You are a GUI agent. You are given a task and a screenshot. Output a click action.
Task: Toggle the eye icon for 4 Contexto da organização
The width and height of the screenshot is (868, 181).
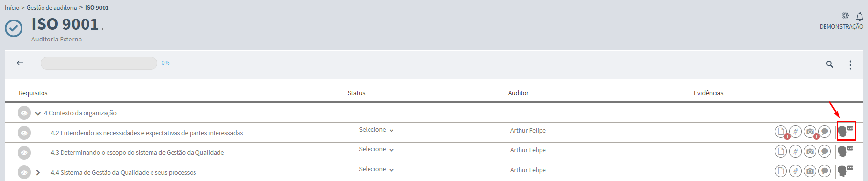coord(24,113)
